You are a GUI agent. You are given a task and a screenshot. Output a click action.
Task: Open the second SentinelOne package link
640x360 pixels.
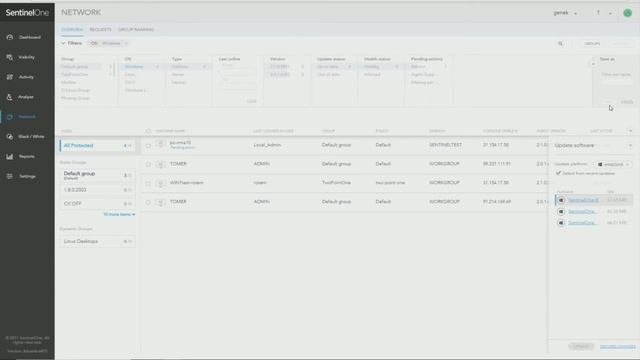click(x=582, y=211)
